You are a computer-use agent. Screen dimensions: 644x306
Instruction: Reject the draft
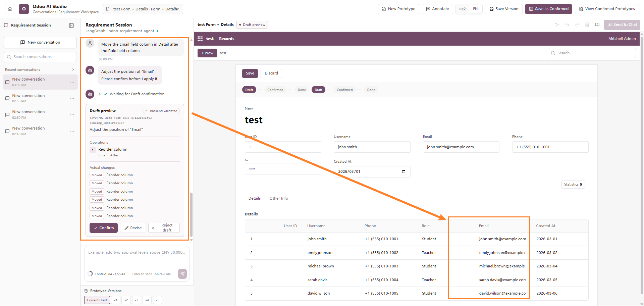pyautogui.click(x=164, y=228)
